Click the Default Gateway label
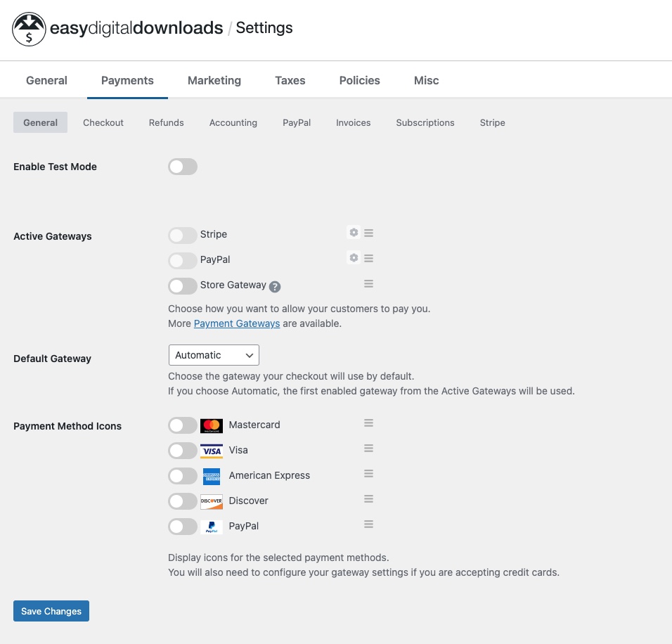 52,359
